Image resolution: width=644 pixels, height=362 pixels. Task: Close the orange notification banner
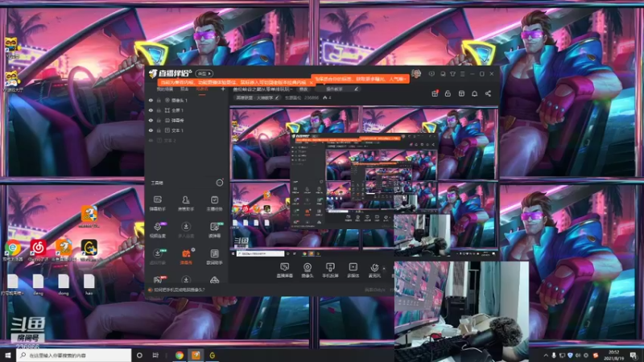click(311, 83)
